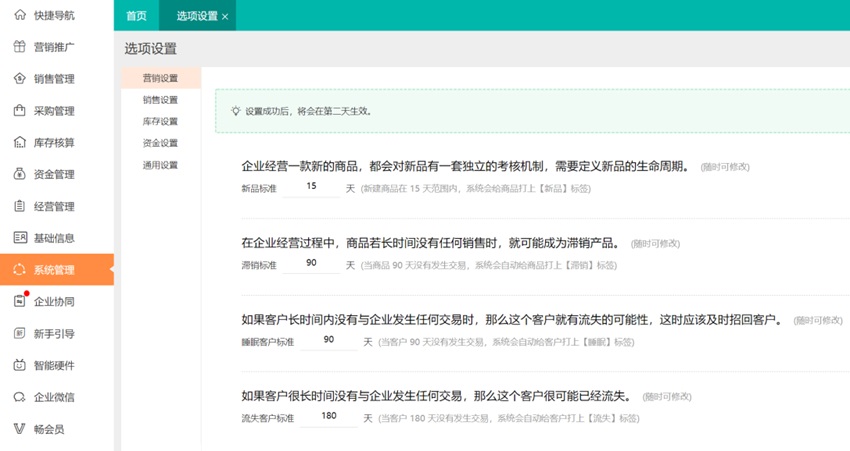Select the 企业微信 chat icon
Screen dimensions: 850x451
click(20, 397)
